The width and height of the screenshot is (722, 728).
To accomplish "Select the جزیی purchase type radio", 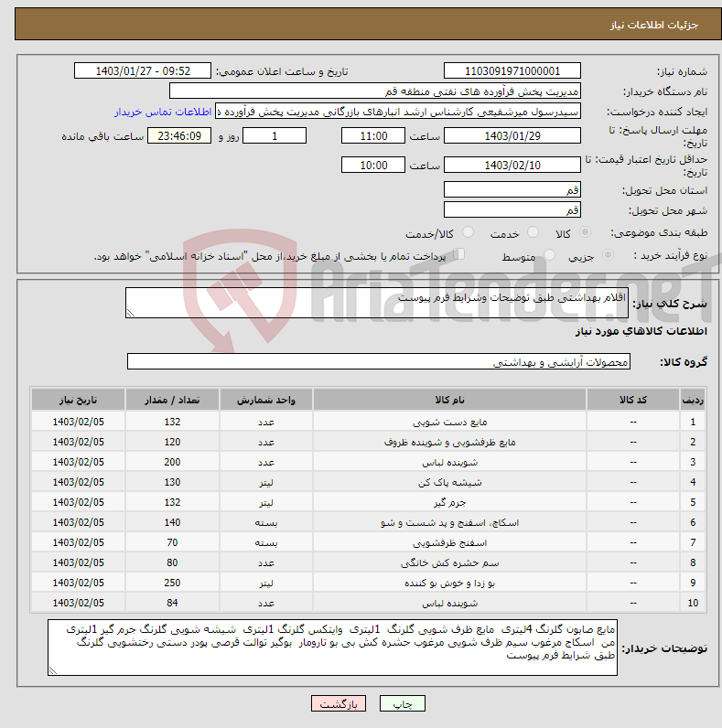I will [x=608, y=255].
